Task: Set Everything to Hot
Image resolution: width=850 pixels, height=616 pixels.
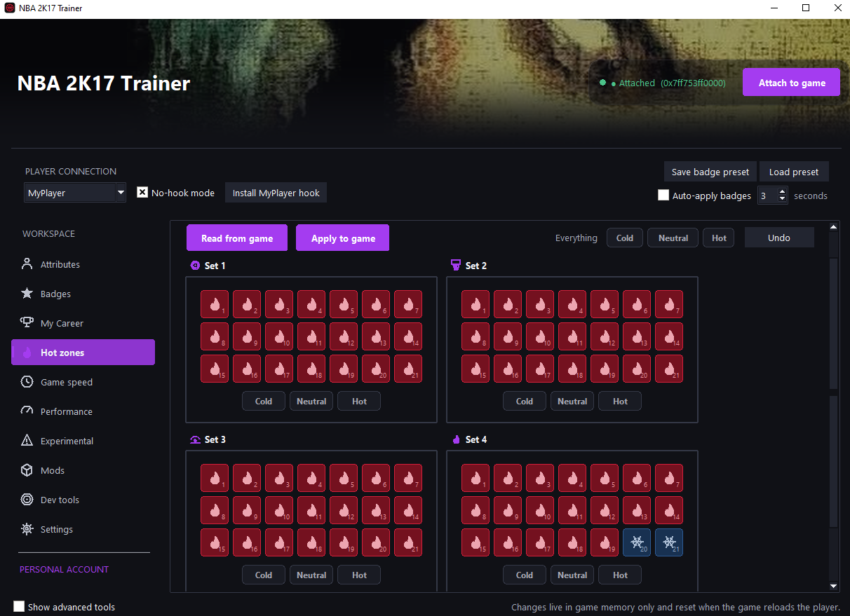Action: click(719, 238)
